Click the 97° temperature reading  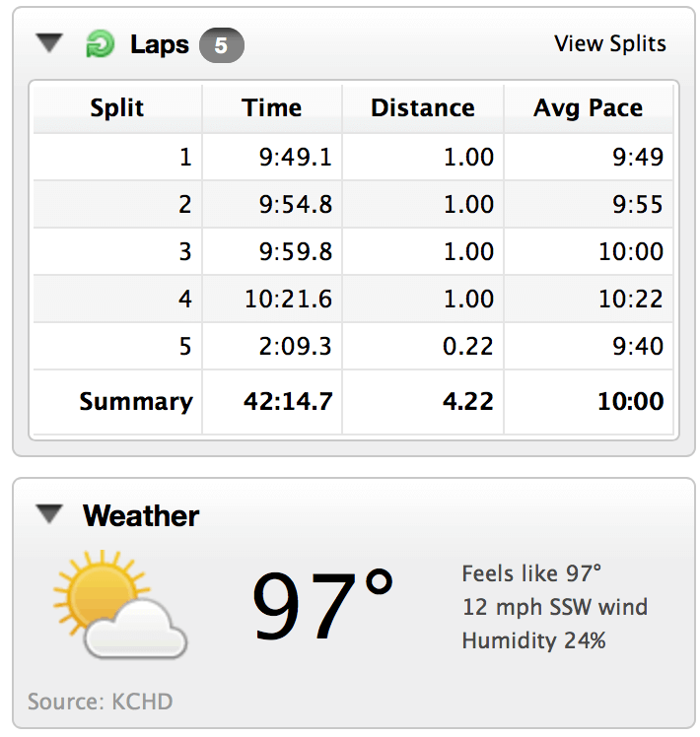[323, 605]
